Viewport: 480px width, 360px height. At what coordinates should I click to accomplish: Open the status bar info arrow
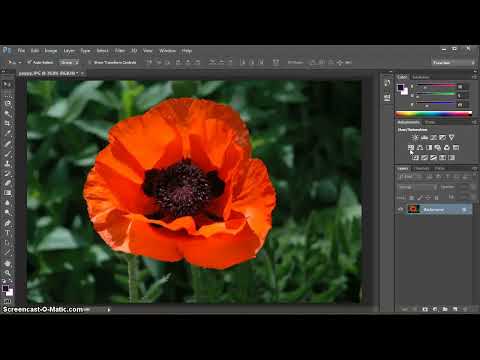pyautogui.click(x=109, y=310)
